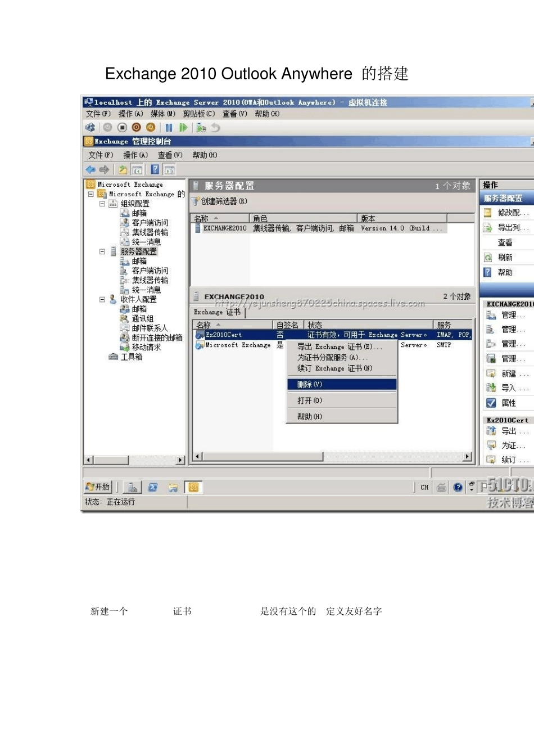Open VM window 媒体(M) menu

[163, 114]
